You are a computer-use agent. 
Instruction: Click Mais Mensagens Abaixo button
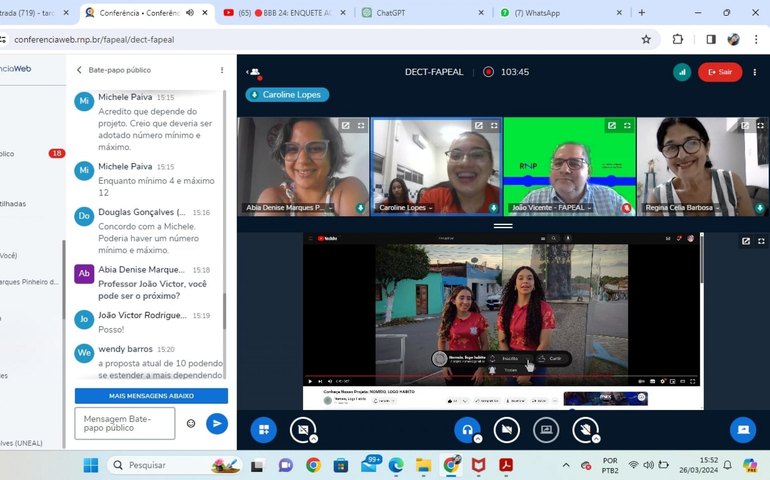151,396
